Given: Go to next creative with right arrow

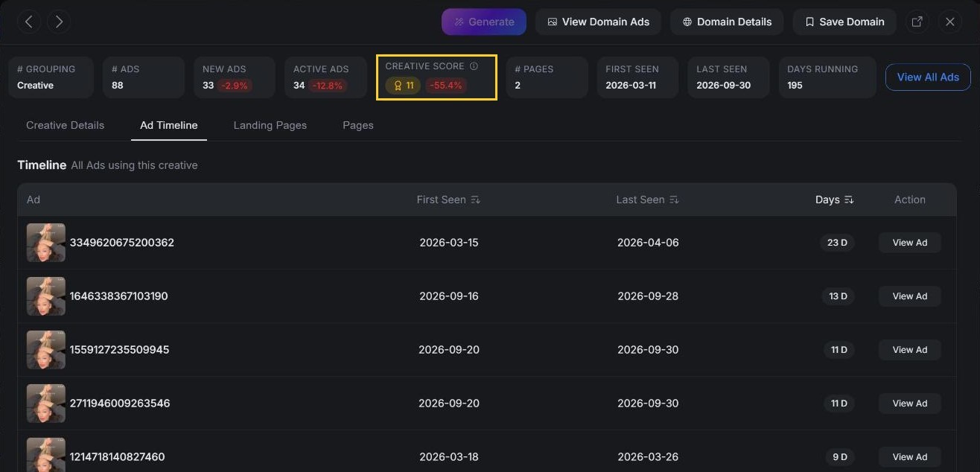Looking at the screenshot, I should (x=59, y=22).
